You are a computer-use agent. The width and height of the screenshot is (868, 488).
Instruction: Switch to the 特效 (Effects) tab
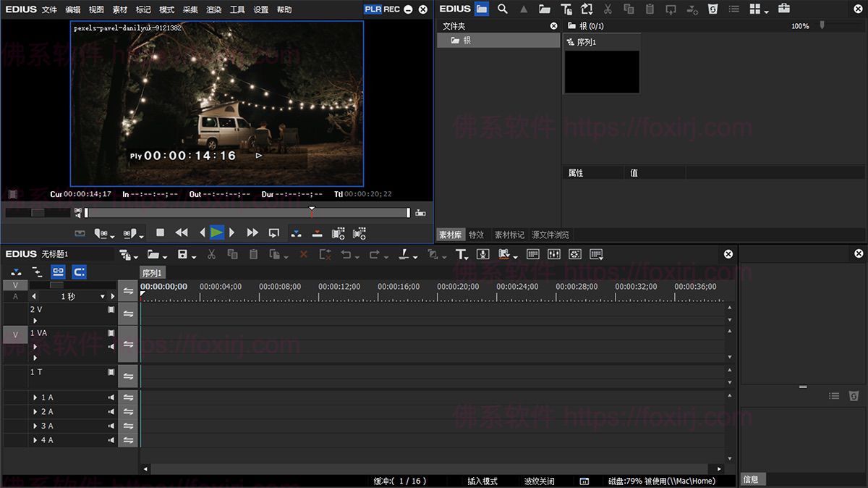click(476, 235)
